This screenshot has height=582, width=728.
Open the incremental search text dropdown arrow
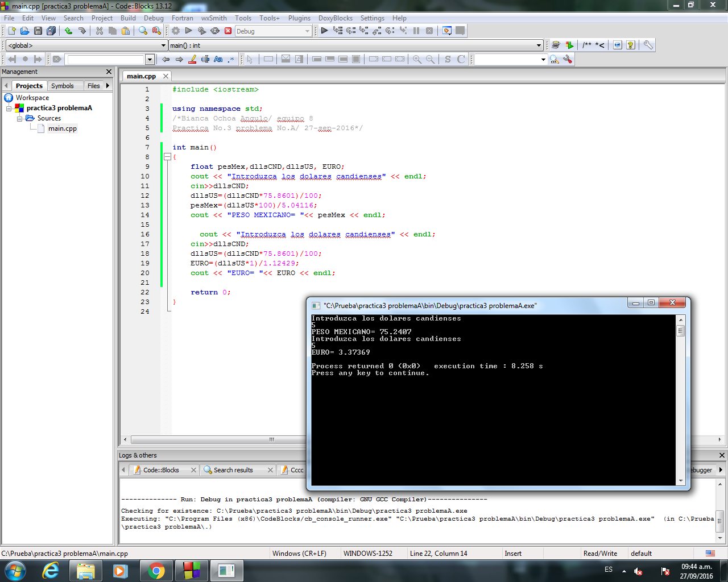pyautogui.click(x=150, y=60)
